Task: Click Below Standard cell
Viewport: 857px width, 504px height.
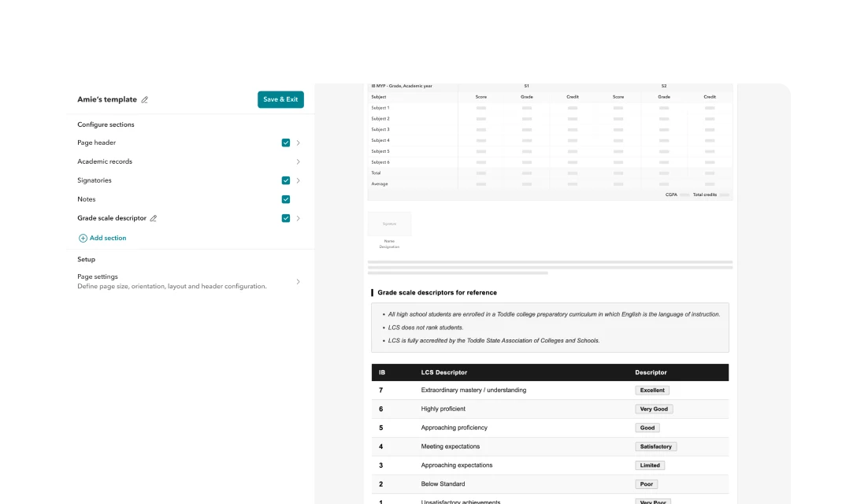Action: click(x=443, y=484)
